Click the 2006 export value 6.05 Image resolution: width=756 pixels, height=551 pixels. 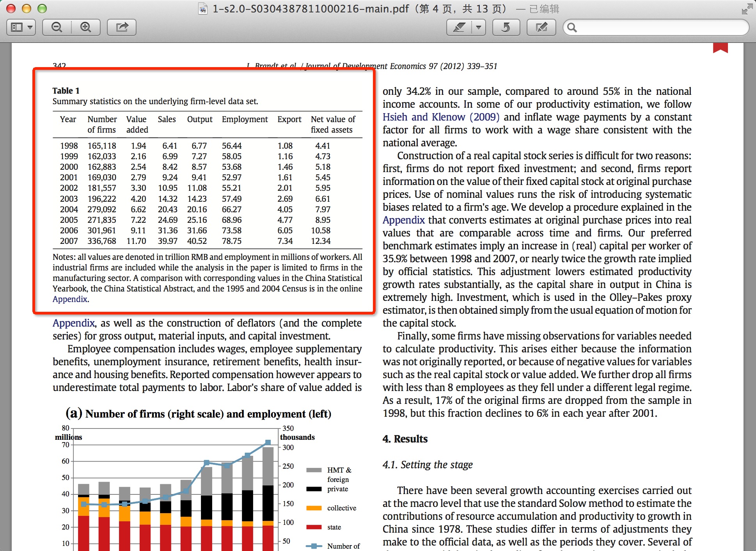click(x=285, y=231)
